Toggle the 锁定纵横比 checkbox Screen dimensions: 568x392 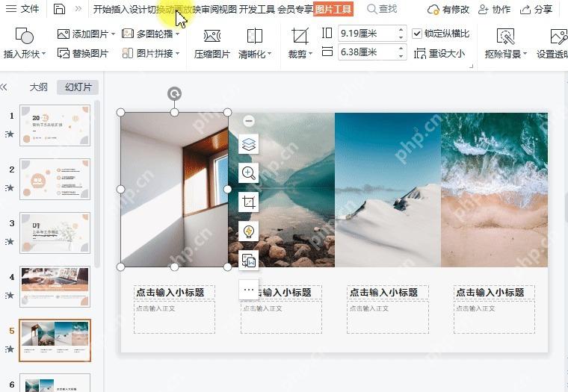[x=417, y=34]
